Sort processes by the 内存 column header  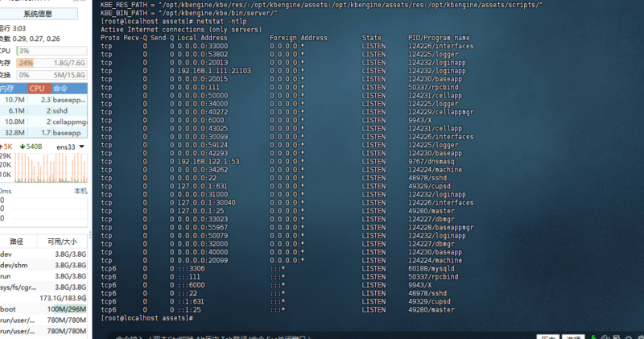click(8, 88)
